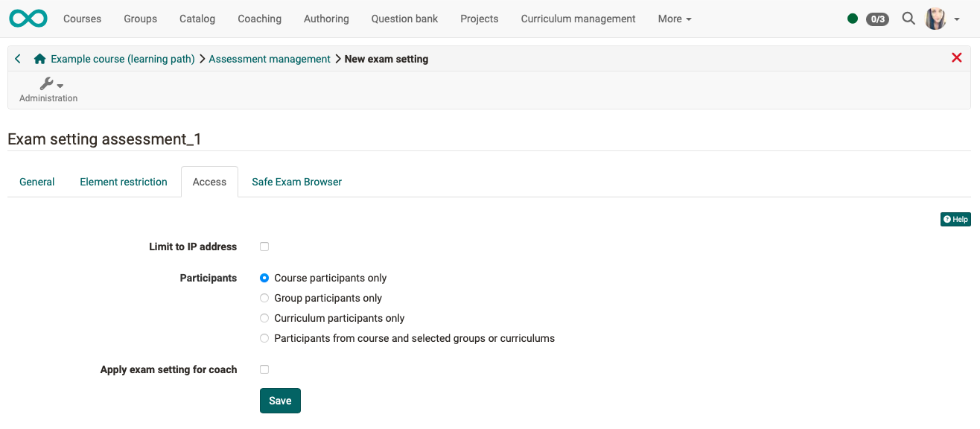Open the 0/3 notifications badge
Viewport: 980px width, 429px height.
point(877,19)
